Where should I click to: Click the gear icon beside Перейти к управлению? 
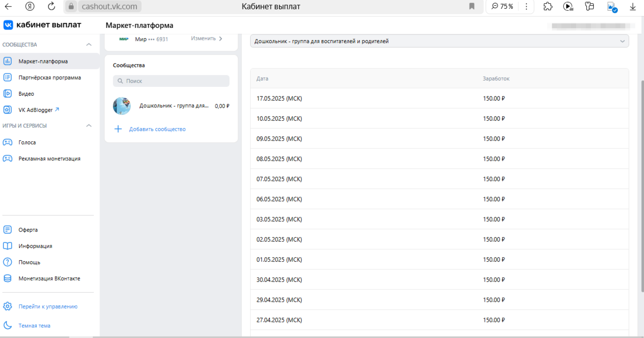tap(7, 307)
